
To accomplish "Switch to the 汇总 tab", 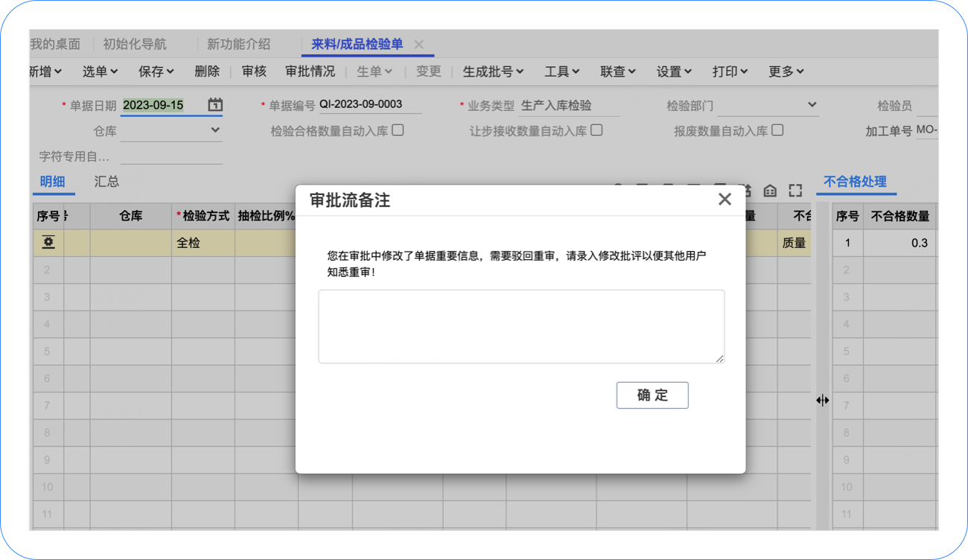I will (x=106, y=182).
